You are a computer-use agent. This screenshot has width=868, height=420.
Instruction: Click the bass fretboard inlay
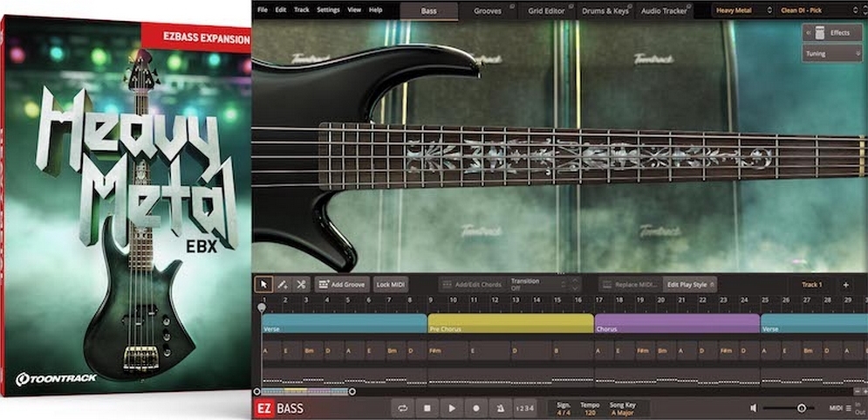588,154
